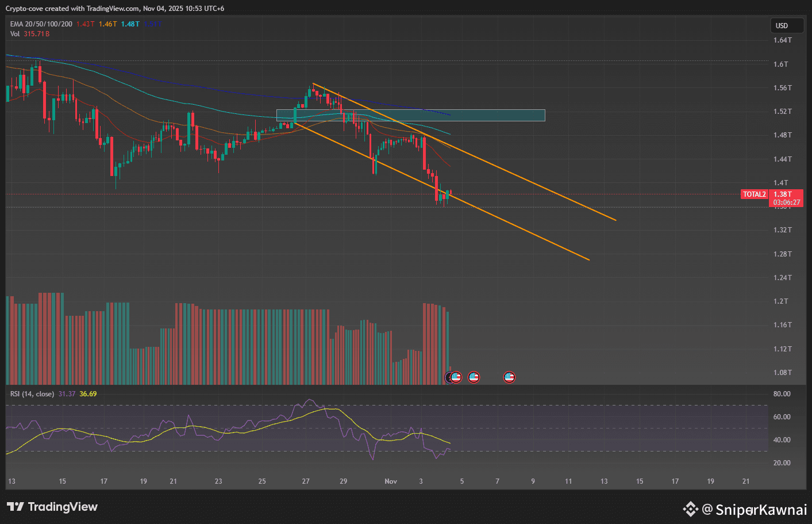Click the red EMA value 1.43T

click(85, 24)
